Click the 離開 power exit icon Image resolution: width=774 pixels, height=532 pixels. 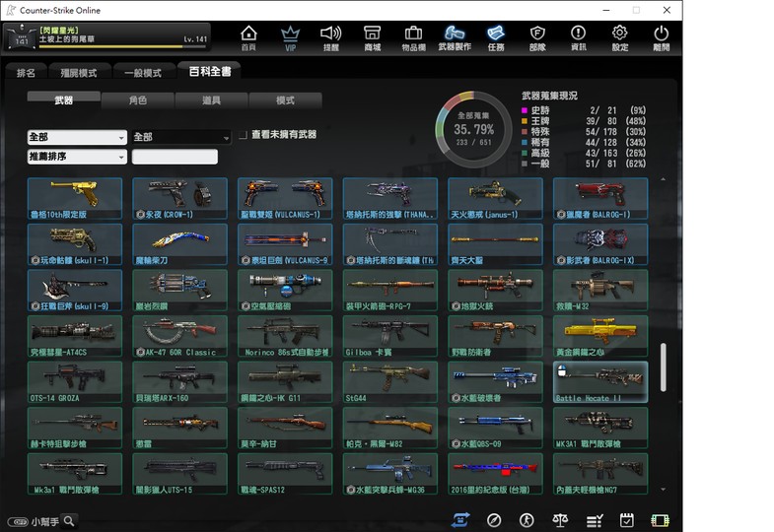[662, 38]
